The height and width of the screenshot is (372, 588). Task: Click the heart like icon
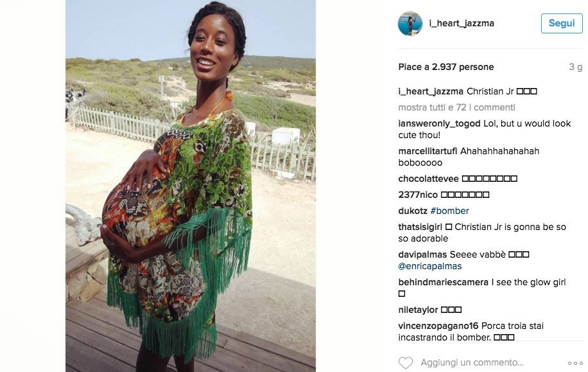pos(406,362)
